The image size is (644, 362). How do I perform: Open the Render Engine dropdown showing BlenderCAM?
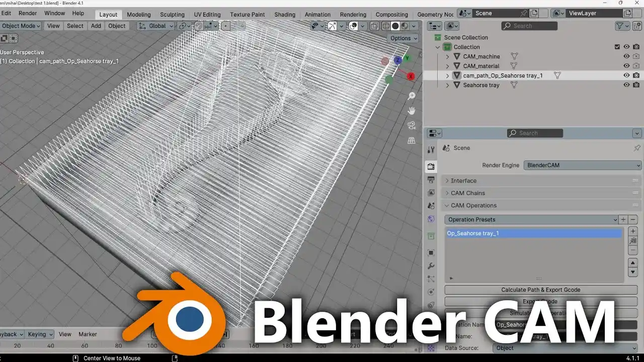[x=582, y=165]
